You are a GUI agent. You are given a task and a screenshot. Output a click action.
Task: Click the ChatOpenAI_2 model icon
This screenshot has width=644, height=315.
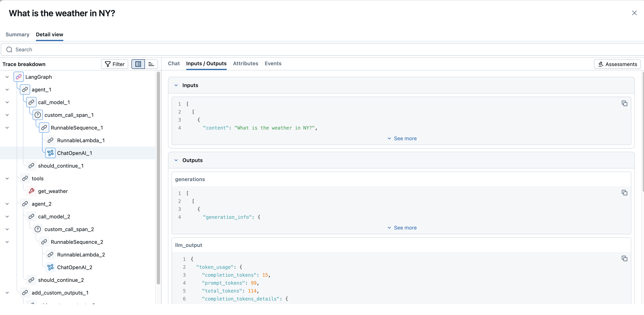(50, 267)
